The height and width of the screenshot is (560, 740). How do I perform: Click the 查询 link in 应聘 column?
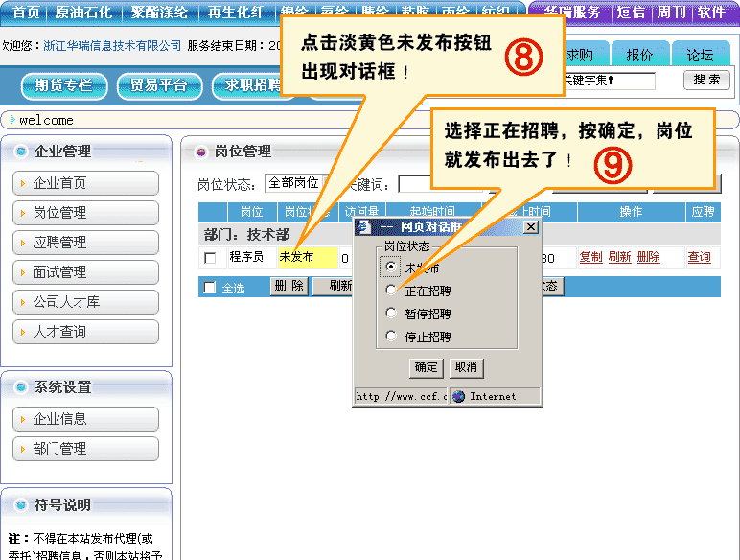pos(699,258)
